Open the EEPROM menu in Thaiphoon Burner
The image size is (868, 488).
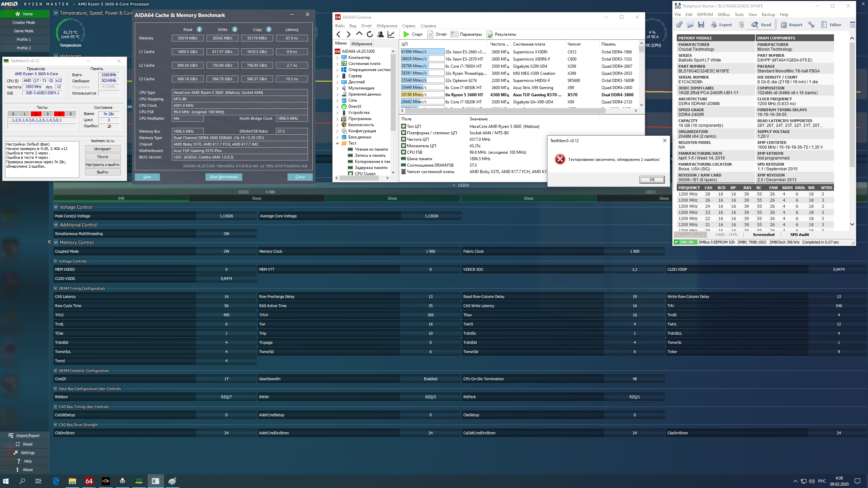[705, 15]
